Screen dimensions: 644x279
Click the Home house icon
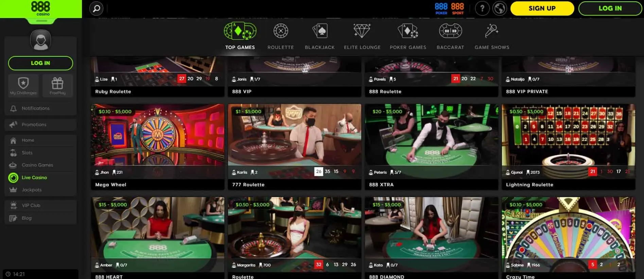(x=13, y=140)
